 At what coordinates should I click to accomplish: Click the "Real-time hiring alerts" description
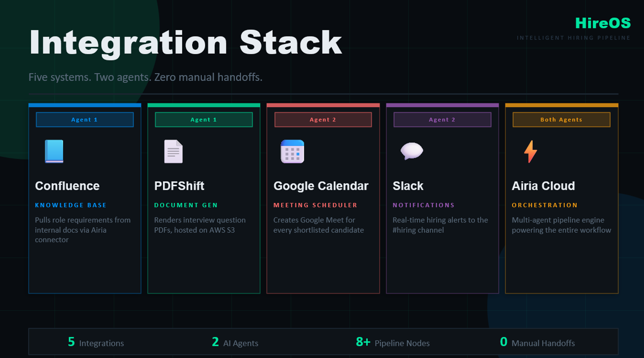point(441,225)
